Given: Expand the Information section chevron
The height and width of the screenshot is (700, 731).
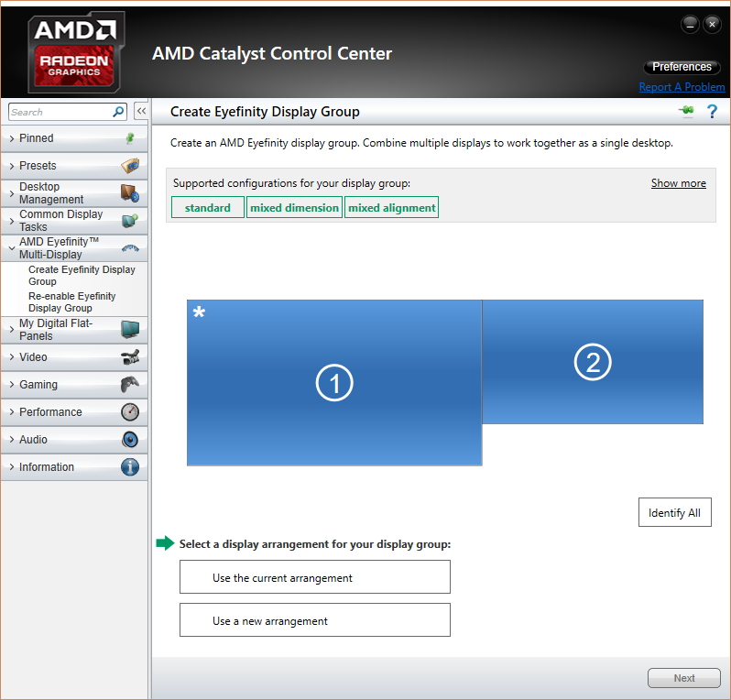Looking at the screenshot, I should click(12, 467).
